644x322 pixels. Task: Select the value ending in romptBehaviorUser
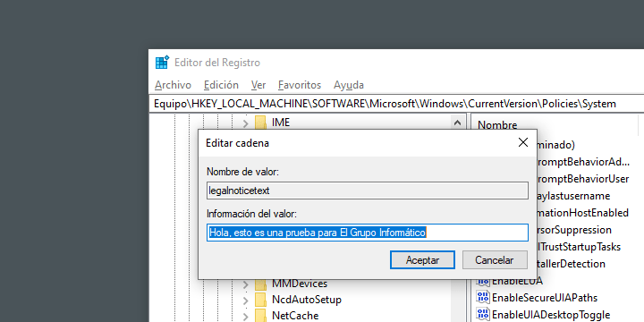(583, 179)
